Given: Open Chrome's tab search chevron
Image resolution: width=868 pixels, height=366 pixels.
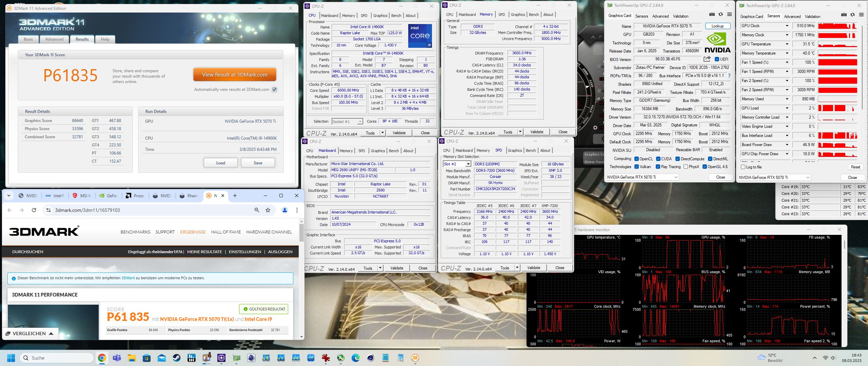Looking at the screenshot, I should [x=9, y=196].
